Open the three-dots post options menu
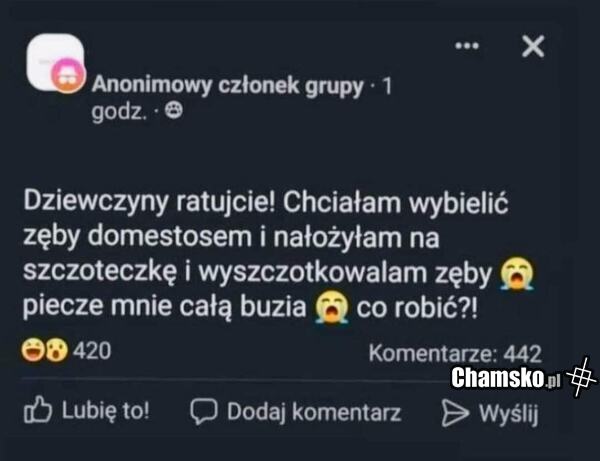Viewport: 600px width, 461px height. tap(467, 46)
